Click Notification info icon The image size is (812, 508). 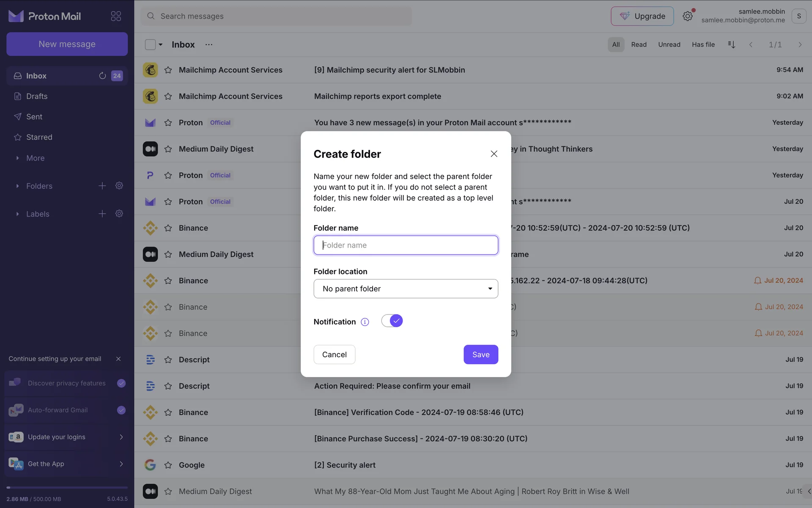(365, 322)
